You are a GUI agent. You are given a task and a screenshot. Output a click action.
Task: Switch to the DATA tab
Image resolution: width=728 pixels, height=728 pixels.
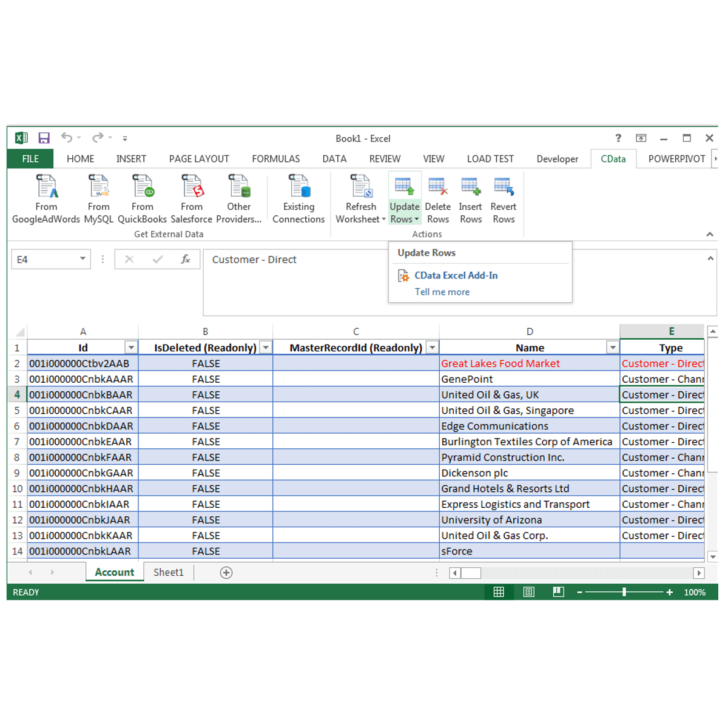pos(334,159)
